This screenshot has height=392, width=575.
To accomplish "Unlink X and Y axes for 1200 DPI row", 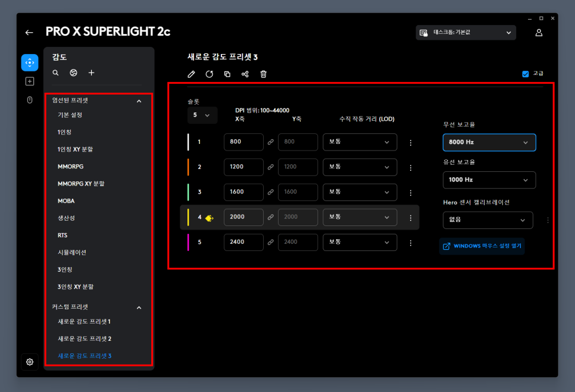I will click(271, 167).
